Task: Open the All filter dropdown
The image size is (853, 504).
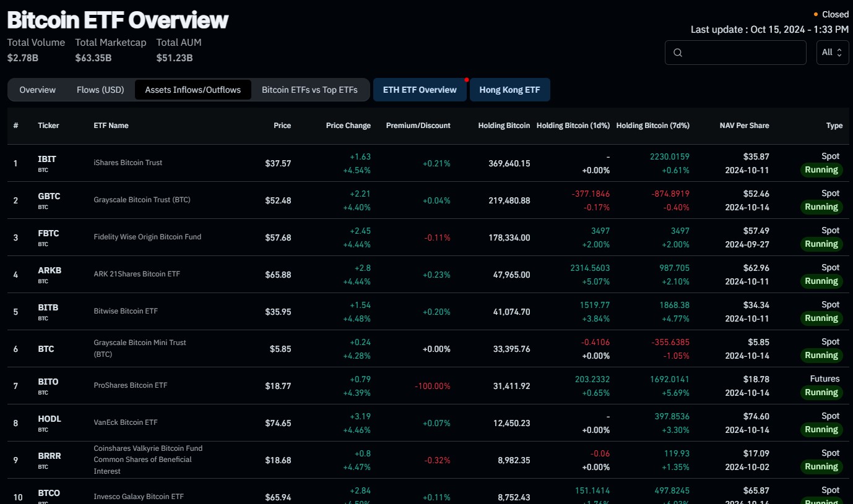Action: (833, 53)
